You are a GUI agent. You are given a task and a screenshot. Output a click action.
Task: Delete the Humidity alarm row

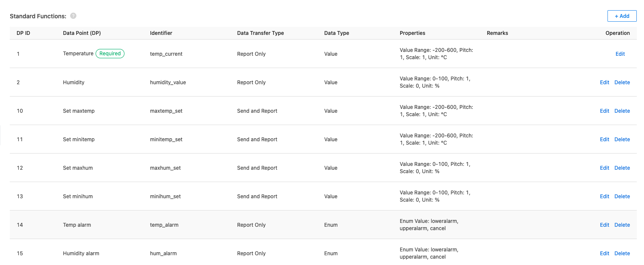[622, 254]
